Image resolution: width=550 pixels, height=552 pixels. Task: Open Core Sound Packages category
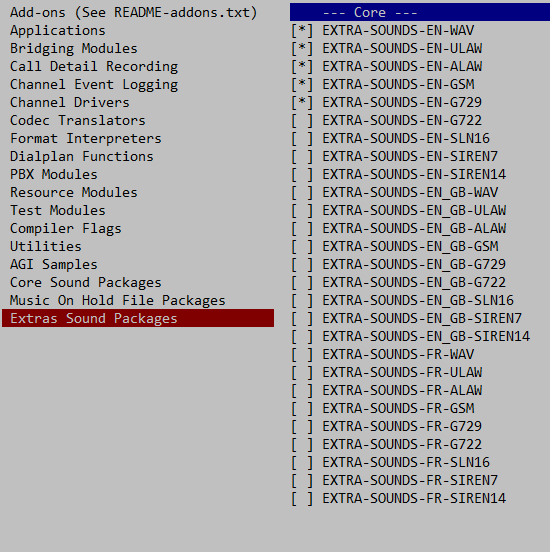pyautogui.click(x=86, y=283)
